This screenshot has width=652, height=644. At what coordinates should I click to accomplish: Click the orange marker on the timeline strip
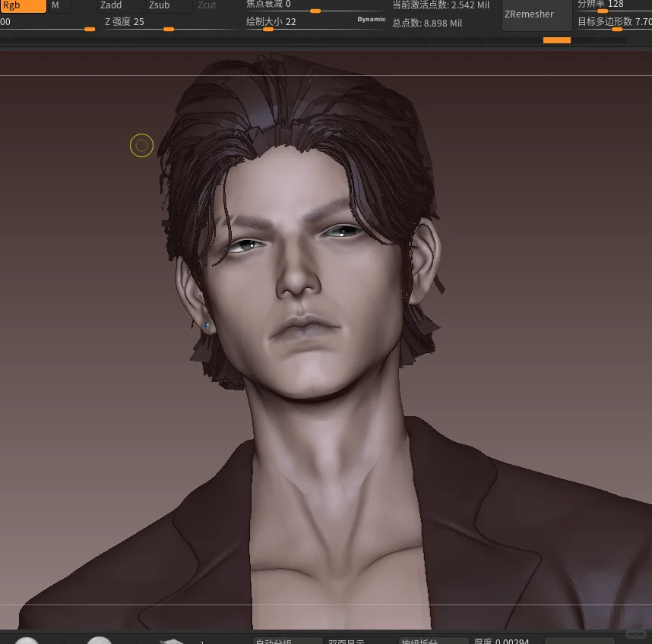click(x=557, y=40)
